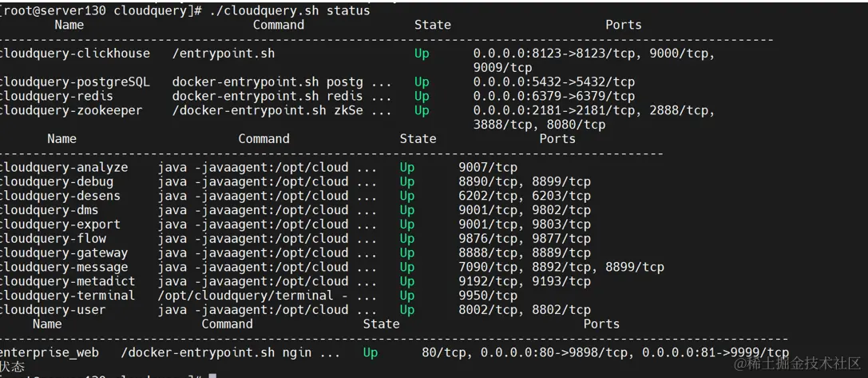
Task: Click the java -javaagent command of cloudquery-gateway
Action: tap(267, 253)
